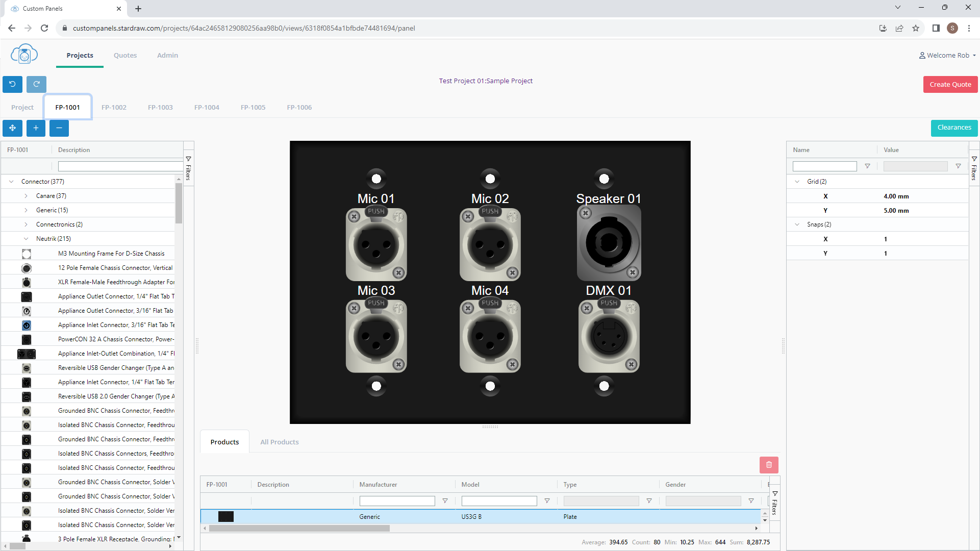Open the All Products tab
The width and height of the screenshot is (980, 551).
279,442
